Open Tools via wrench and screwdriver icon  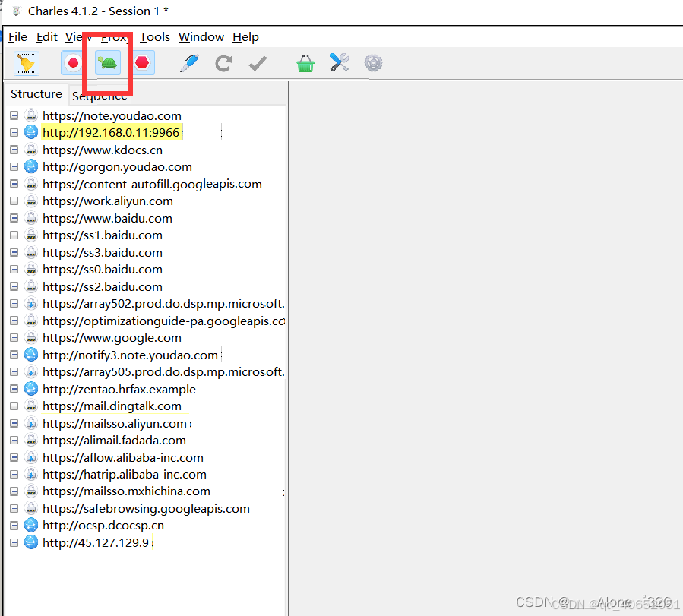340,63
